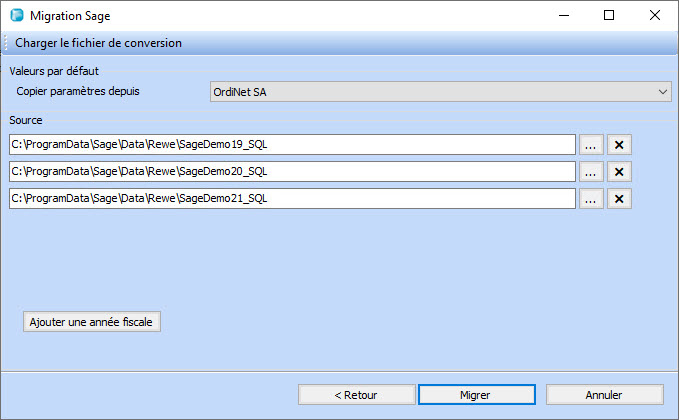The width and height of the screenshot is (679, 420).
Task: Minimize the Migration Sage window
Action: (x=563, y=15)
